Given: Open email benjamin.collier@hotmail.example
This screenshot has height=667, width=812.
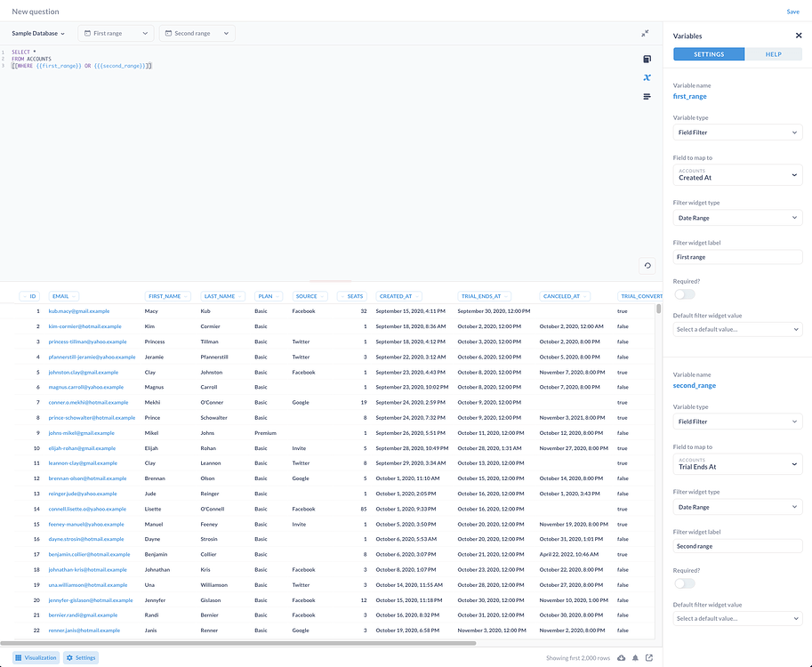Looking at the screenshot, I should tap(89, 554).
